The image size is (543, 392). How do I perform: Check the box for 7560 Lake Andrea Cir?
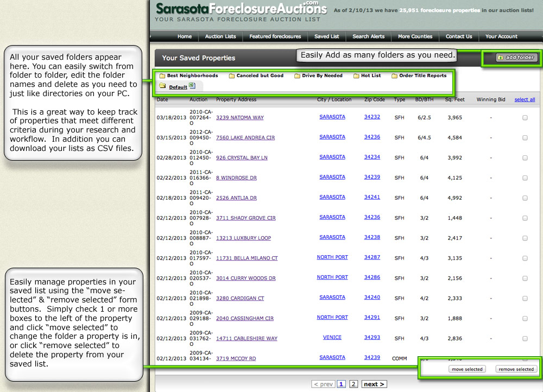pyautogui.click(x=525, y=138)
